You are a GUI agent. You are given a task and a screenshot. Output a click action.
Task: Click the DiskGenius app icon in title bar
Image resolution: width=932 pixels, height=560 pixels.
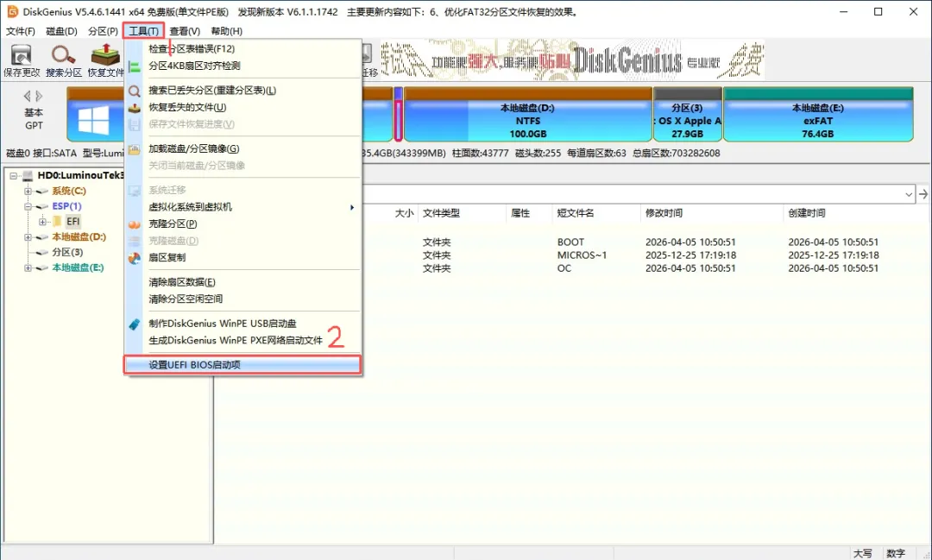coord(12,11)
